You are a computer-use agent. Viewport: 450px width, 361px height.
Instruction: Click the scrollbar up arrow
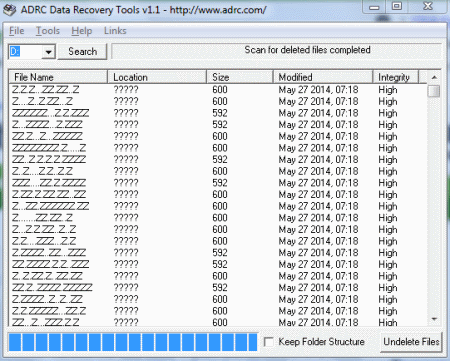coord(434,77)
